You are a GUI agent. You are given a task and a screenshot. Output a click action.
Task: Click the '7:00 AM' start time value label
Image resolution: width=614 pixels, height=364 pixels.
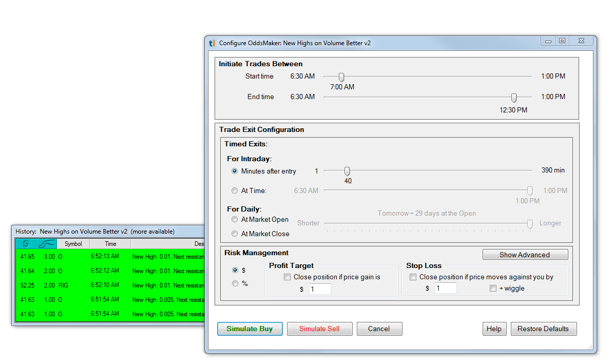(342, 87)
